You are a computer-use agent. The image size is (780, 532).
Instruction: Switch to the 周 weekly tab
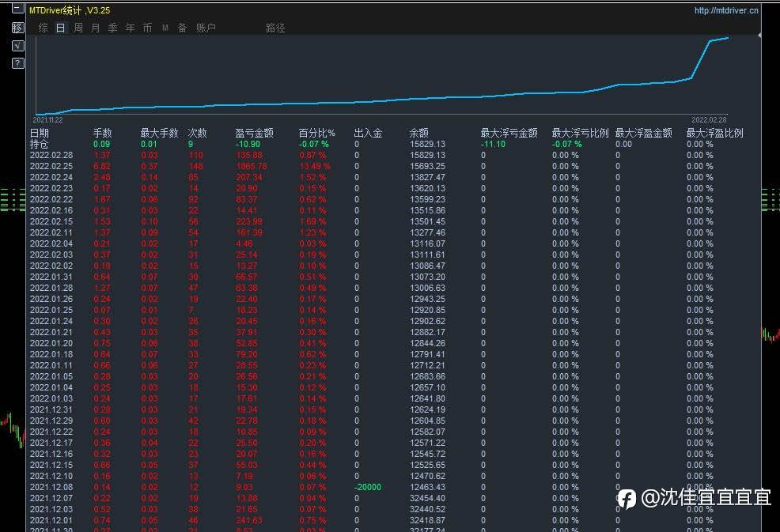[78, 28]
